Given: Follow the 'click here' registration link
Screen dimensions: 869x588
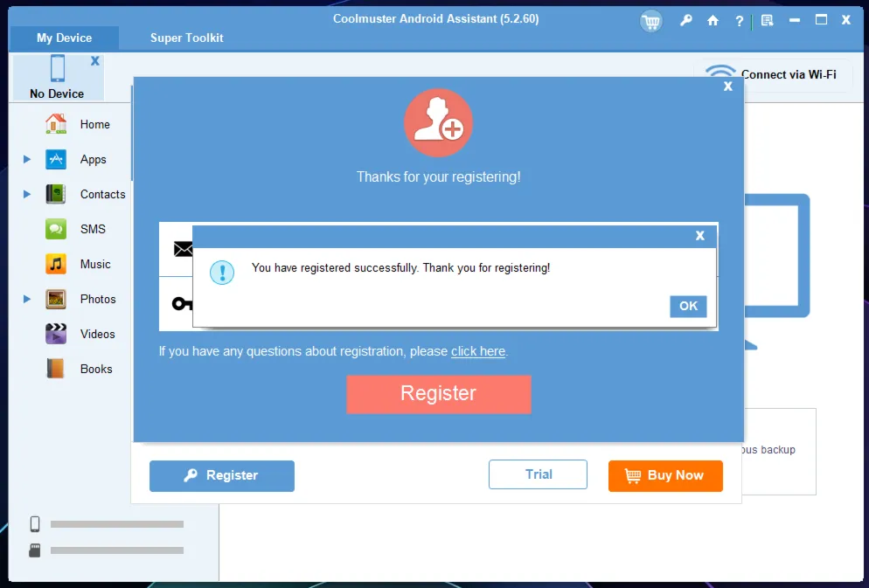Looking at the screenshot, I should point(477,351).
